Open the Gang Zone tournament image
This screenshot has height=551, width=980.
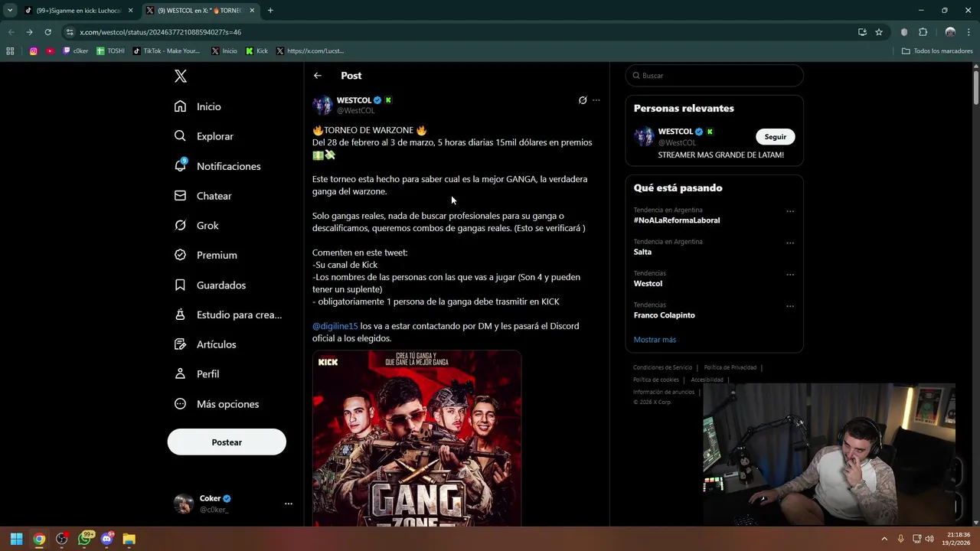[x=417, y=439]
